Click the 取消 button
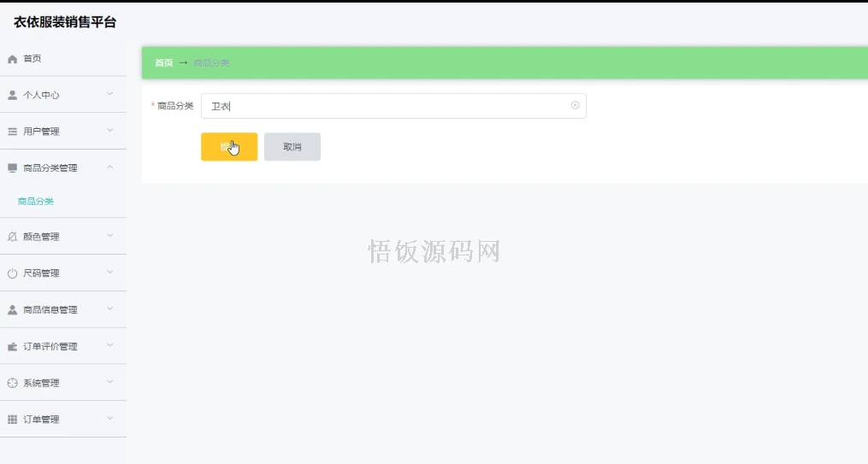The height and width of the screenshot is (464, 868). coord(292,147)
